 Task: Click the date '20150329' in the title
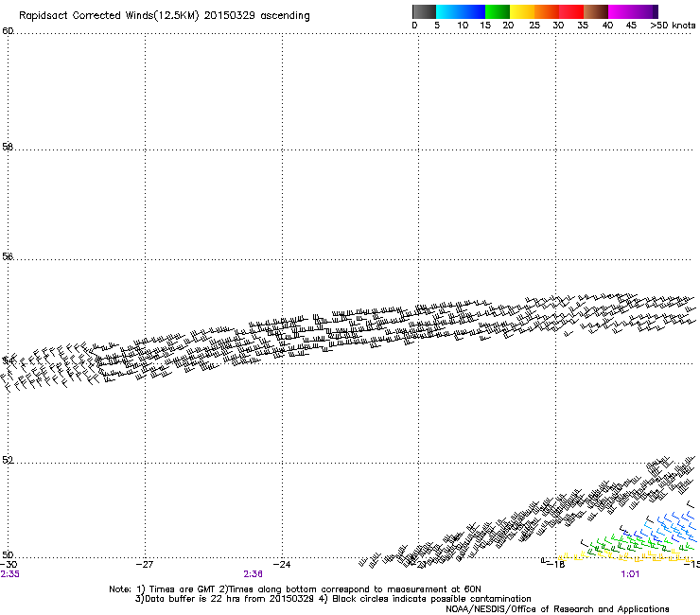click(x=230, y=15)
